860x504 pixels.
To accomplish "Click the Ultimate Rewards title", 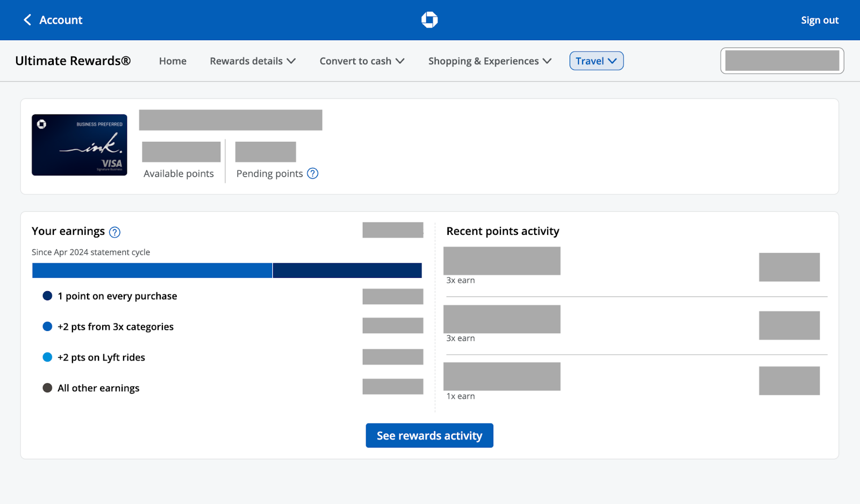I will coord(73,61).
